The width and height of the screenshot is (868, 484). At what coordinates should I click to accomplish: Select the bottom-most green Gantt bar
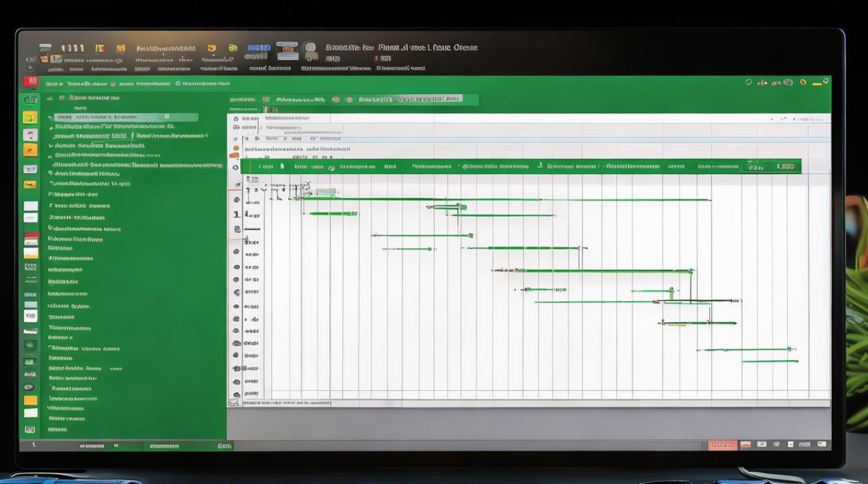[x=770, y=361]
